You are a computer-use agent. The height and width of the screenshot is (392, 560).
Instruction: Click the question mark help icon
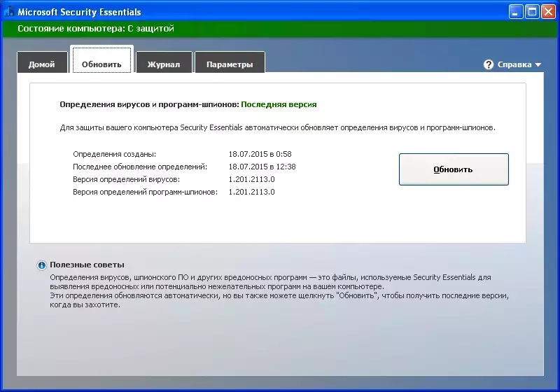click(488, 64)
